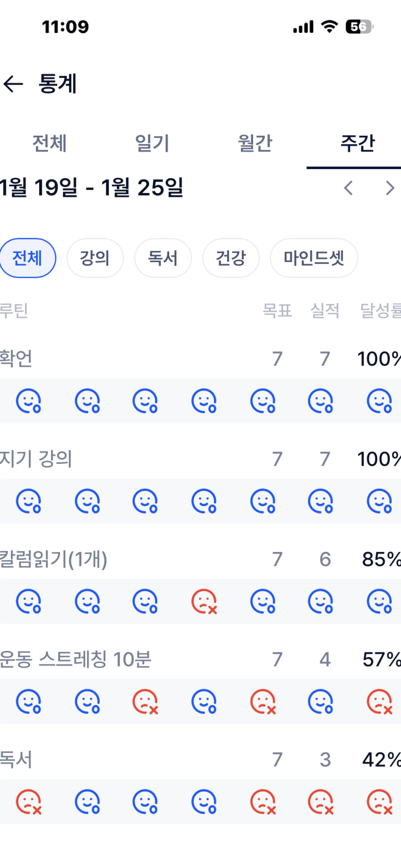Tap the red missed face in 칼럼읽기 row
The height and width of the screenshot is (868, 401).
point(204,601)
